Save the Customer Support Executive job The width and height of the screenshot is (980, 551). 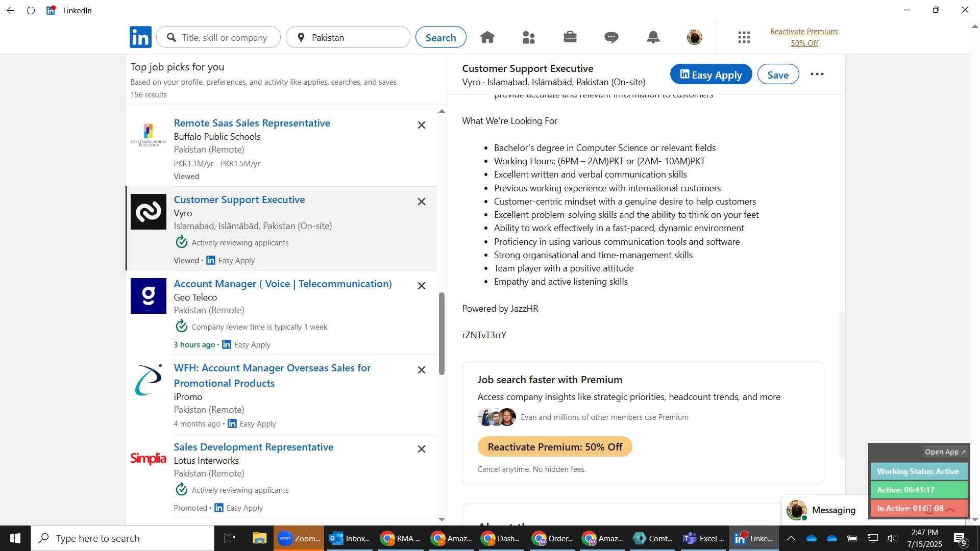coord(778,74)
